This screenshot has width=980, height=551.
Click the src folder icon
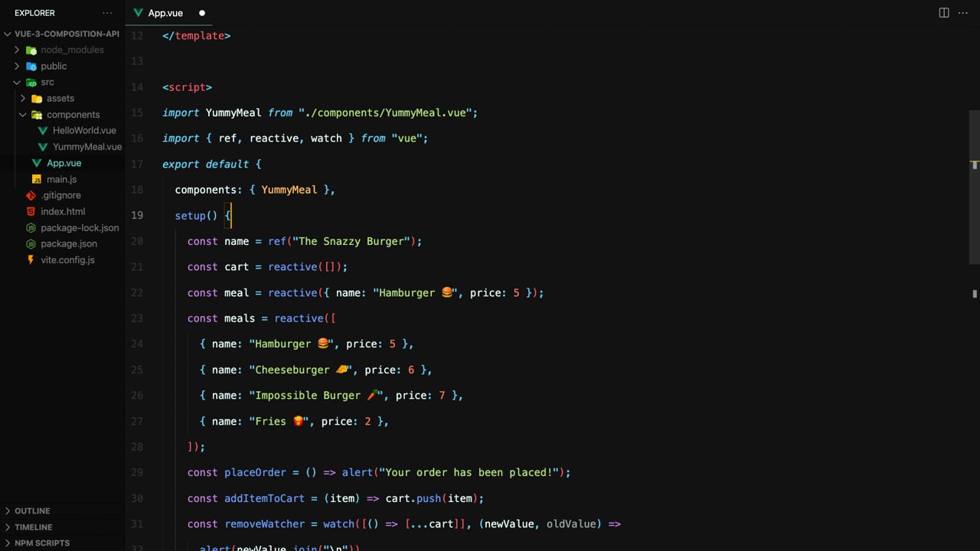[x=31, y=82]
